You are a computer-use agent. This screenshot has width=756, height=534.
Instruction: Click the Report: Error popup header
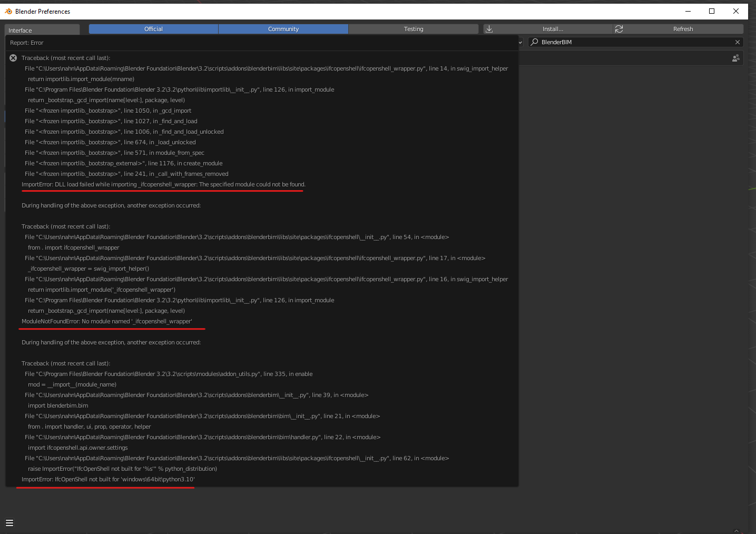[x=27, y=43]
